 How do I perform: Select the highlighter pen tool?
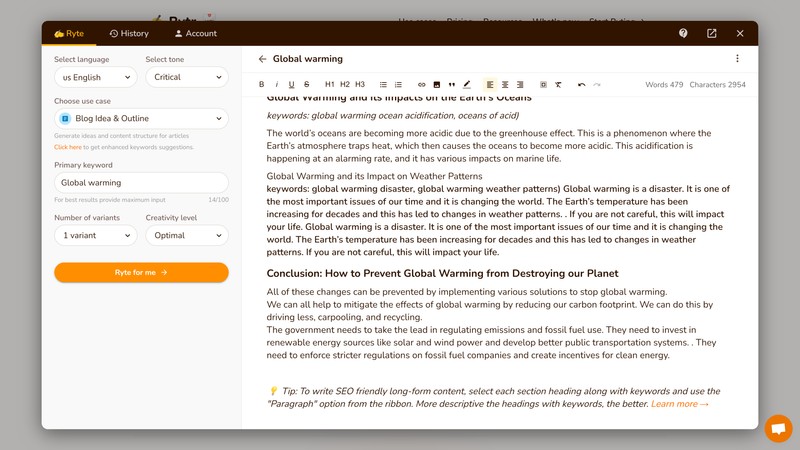pyautogui.click(x=467, y=85)
